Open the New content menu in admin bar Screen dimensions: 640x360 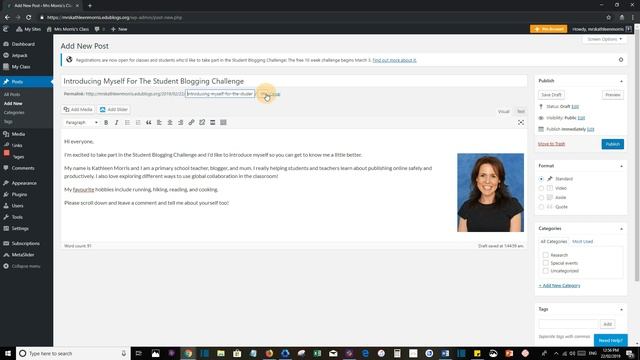tap(119, 29)
